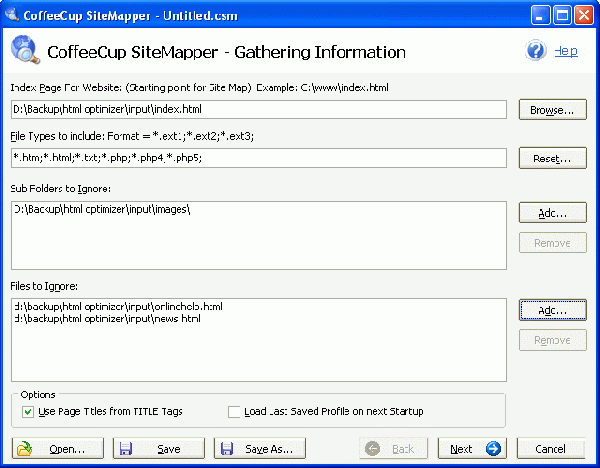Click the Save As... button label
Screen dimensions: 600x468
pos(269,449)
